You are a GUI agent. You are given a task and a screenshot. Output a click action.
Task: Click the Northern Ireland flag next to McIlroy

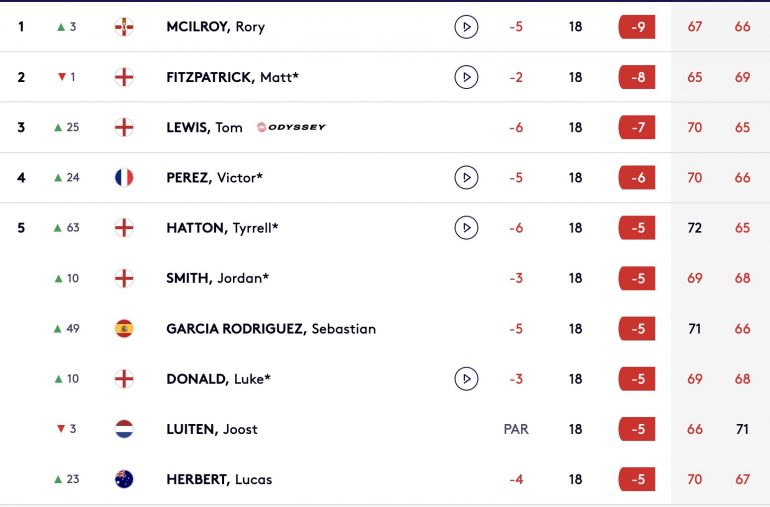coord(124,27)
